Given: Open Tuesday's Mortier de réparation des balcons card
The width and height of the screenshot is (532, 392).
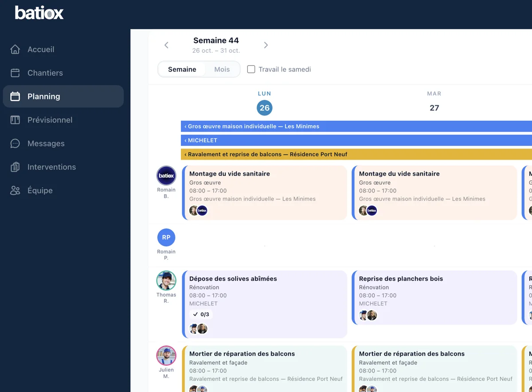Looking at the screenshot, I should [434, 369].
